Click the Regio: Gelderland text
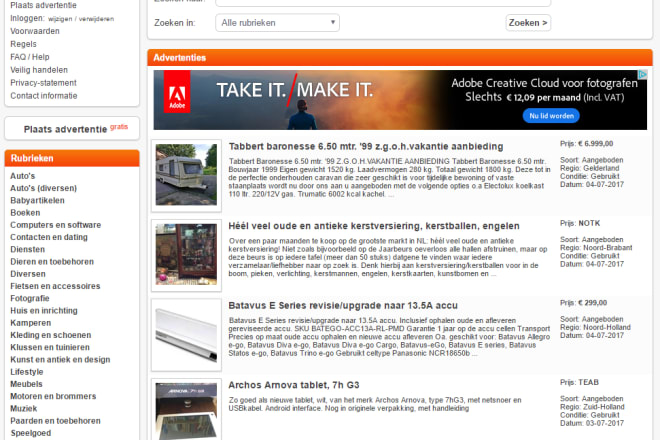 [x=589, y=168]
